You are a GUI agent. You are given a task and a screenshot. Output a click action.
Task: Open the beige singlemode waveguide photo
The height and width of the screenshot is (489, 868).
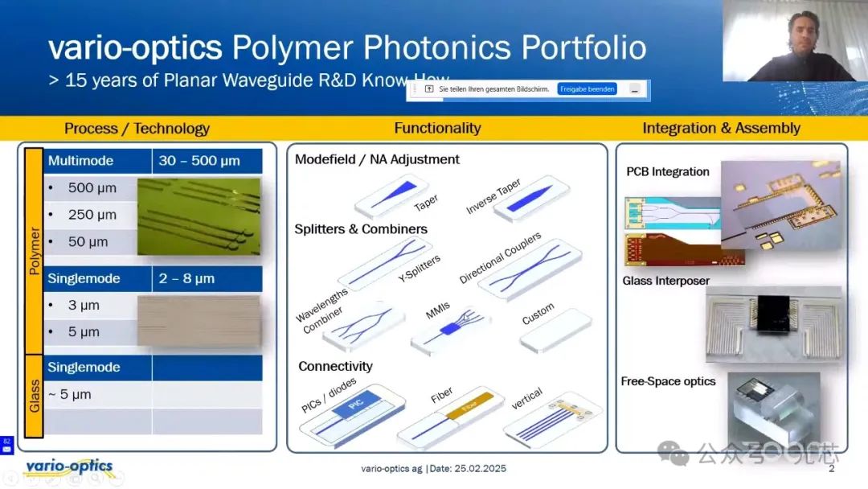199,321
